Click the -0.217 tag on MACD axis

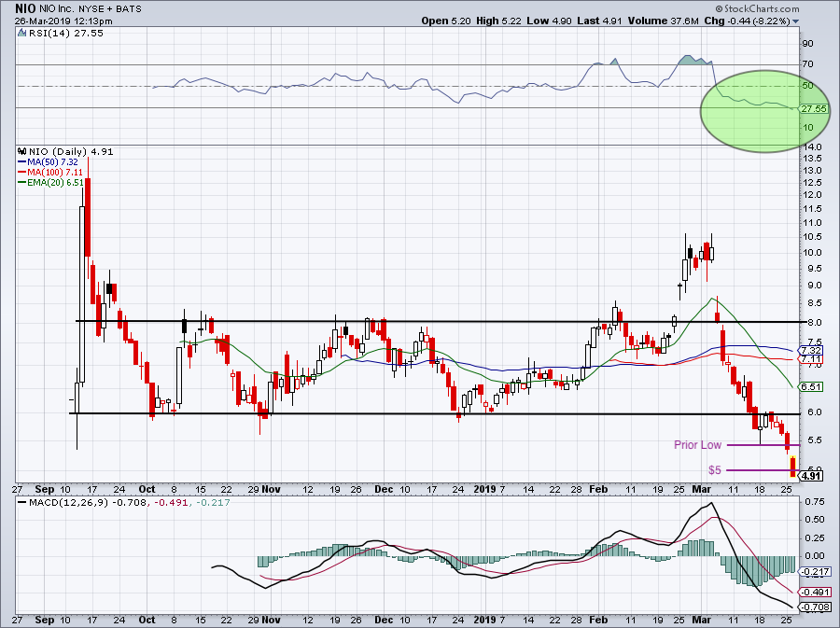[x=816, y=572]
